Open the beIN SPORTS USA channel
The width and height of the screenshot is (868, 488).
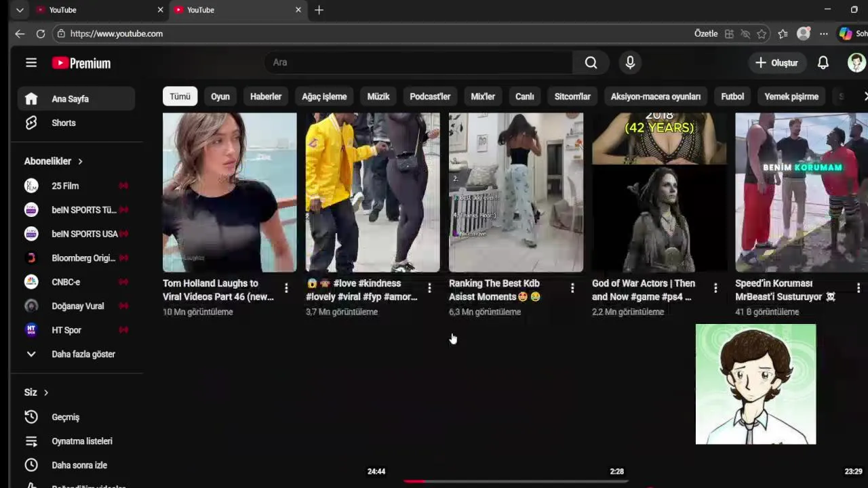tap(76, 234)
